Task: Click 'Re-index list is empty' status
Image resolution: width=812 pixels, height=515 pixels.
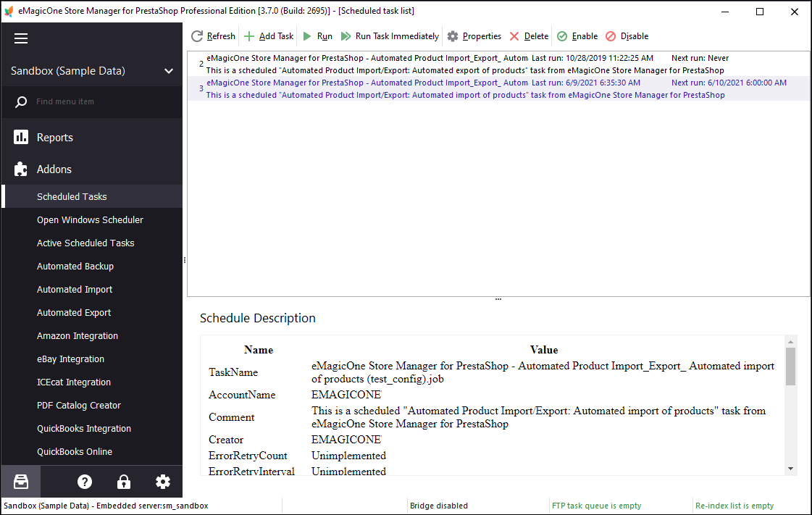Action: tap(734, 506)
